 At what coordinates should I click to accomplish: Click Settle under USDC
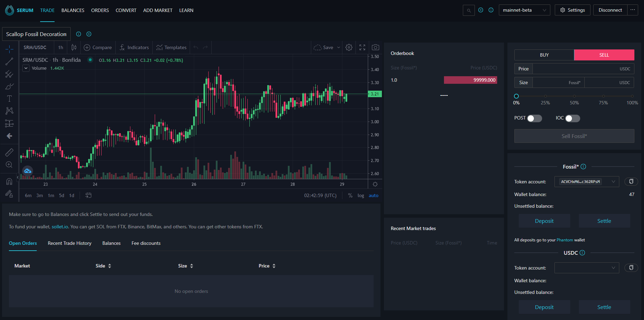coord(604,307)
